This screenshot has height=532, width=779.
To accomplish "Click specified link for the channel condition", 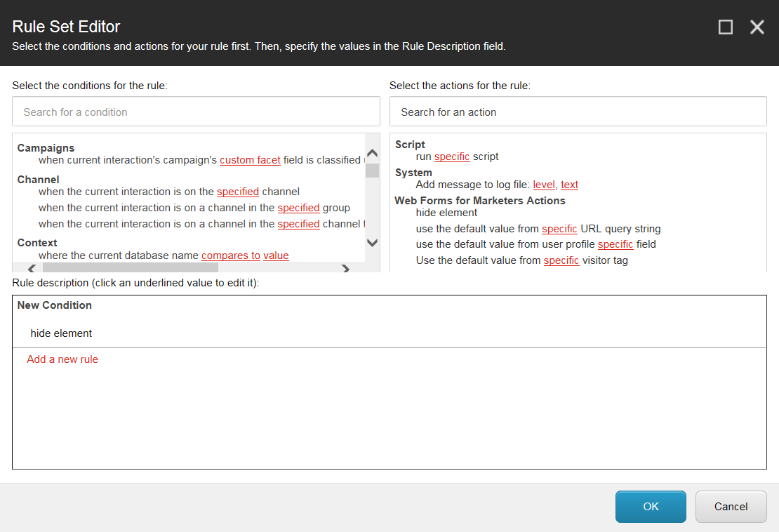I will pyautogui.click(x=238, y=192).
